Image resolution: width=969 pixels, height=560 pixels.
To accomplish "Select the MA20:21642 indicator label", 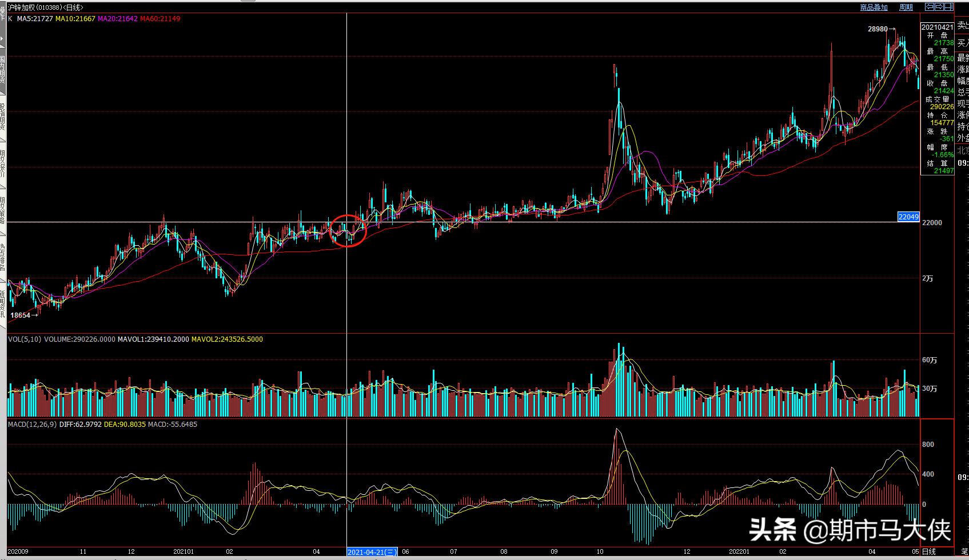I will pyautogui.click(x=118, y=19).
